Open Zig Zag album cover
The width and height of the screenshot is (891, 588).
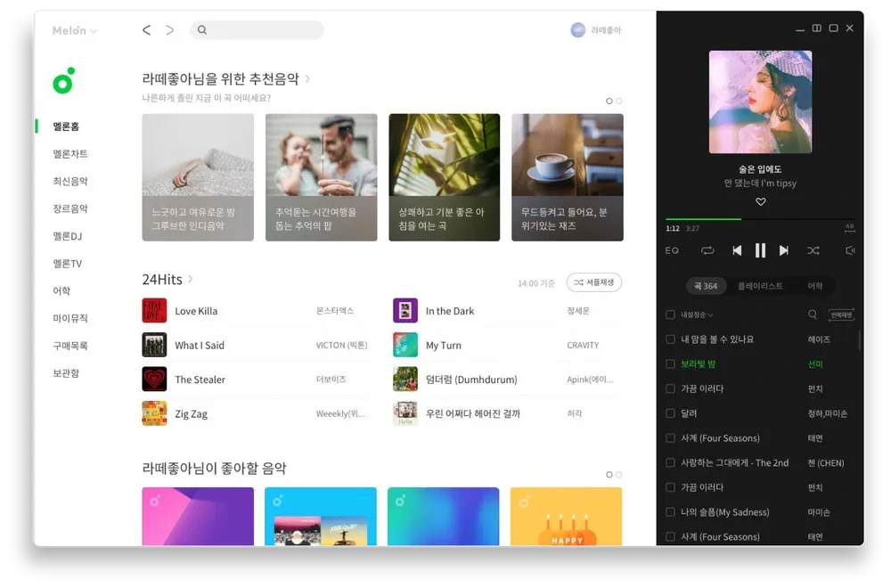(154, 413)
